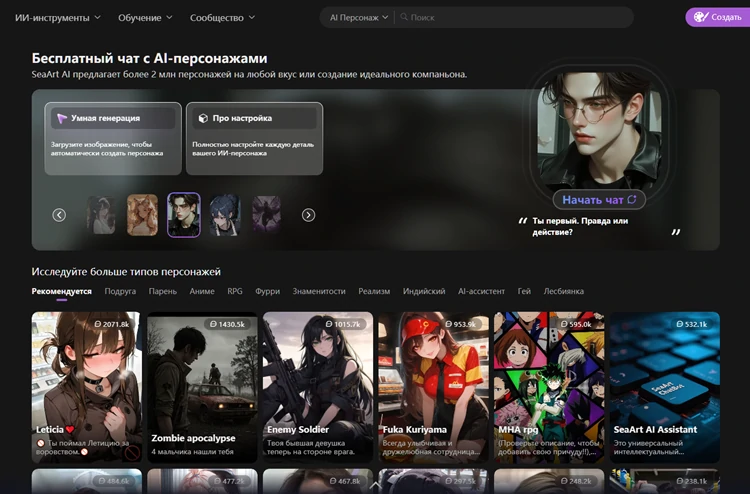
Task: Expand the ИИ-инструменты dropdown menu
Action: 57,18
